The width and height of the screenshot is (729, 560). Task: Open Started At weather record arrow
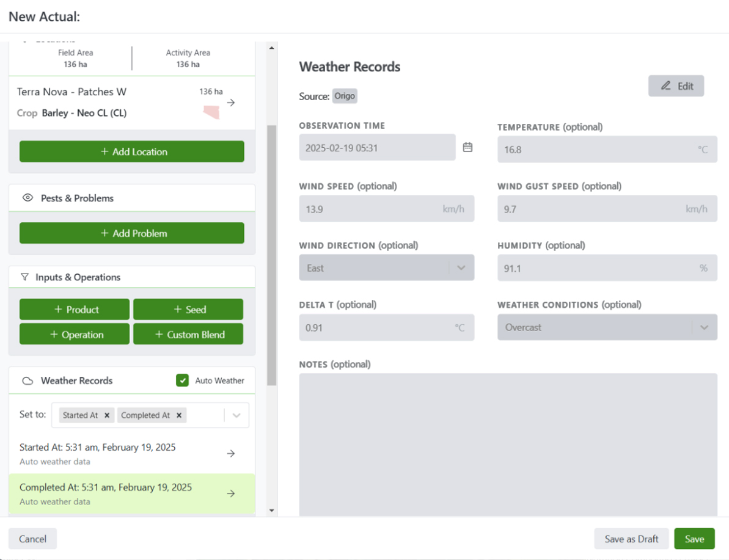pos(231,453)
